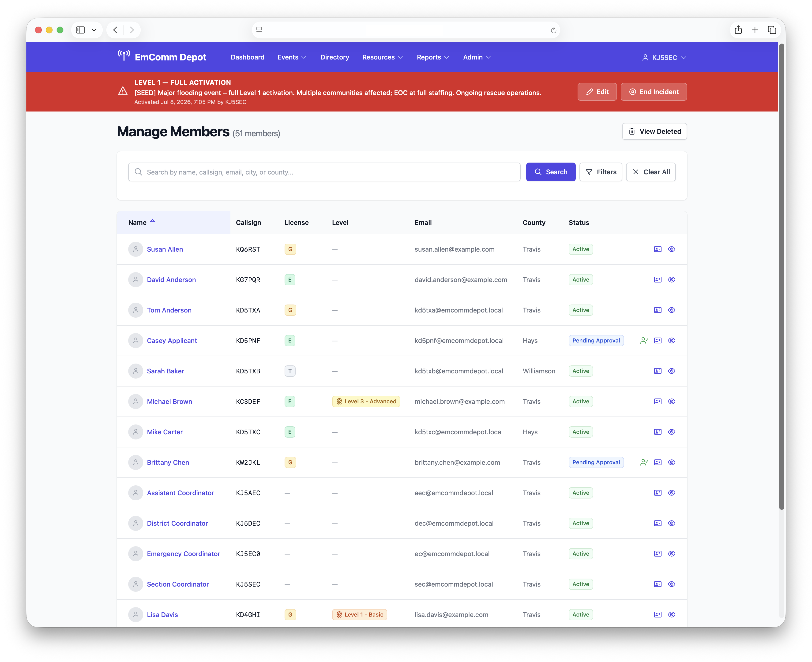The image size is (812, 662).
Task: Click the page vertical scrollbar
Action: [x=782, y=276]
